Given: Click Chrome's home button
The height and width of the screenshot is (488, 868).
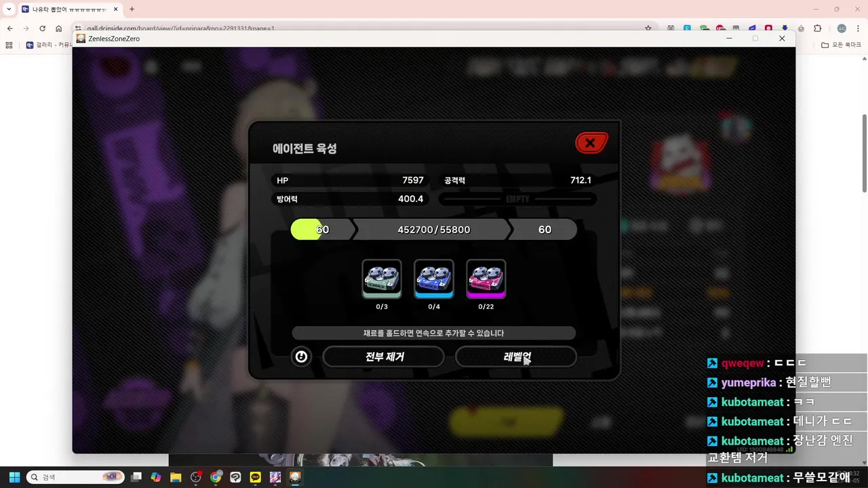Looking at the screenshot, I should tap(58, 28).
